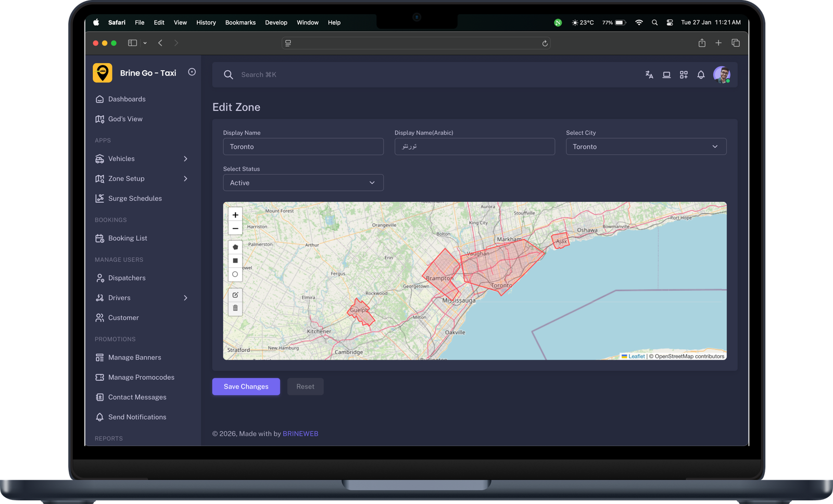Expand the Zone Setup sidebar menu
The width and height of the screenshot is (833, 504).
coord(142,178)
